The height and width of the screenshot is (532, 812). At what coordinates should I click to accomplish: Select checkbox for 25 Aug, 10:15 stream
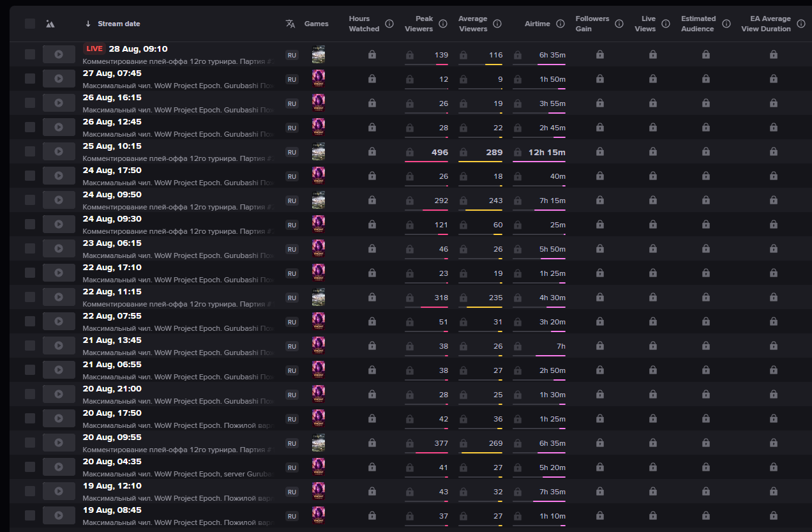pos(30,152)
